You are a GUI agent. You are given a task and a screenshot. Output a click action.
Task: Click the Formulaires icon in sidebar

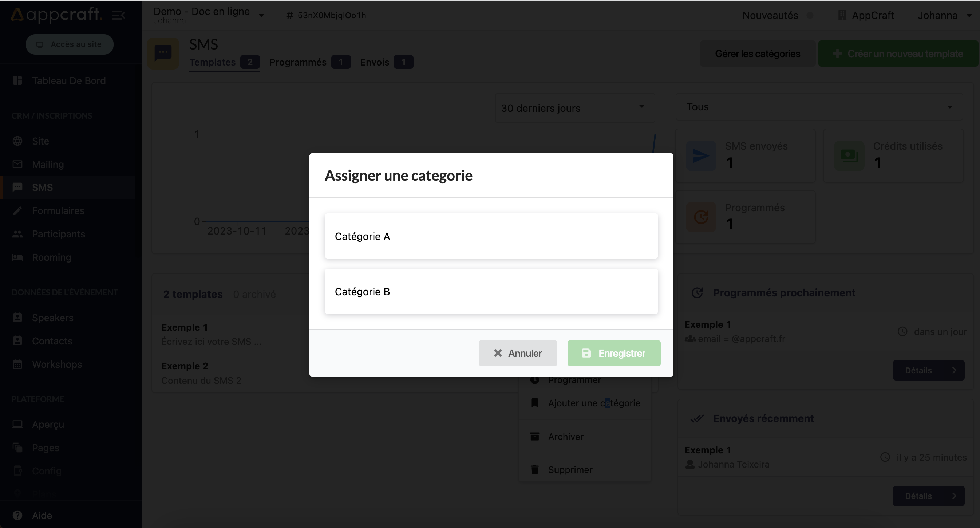pyautogui.click(x=17, y=211)
